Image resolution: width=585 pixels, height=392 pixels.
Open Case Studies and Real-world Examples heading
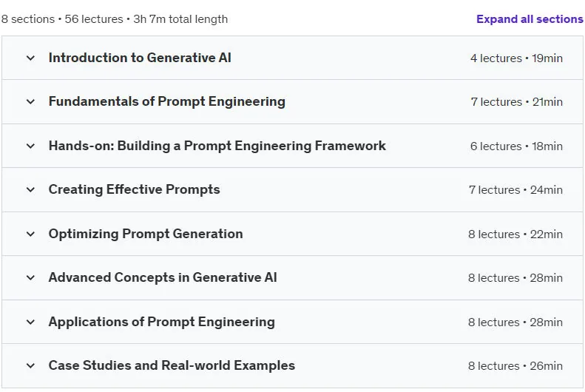coord(172,365)
